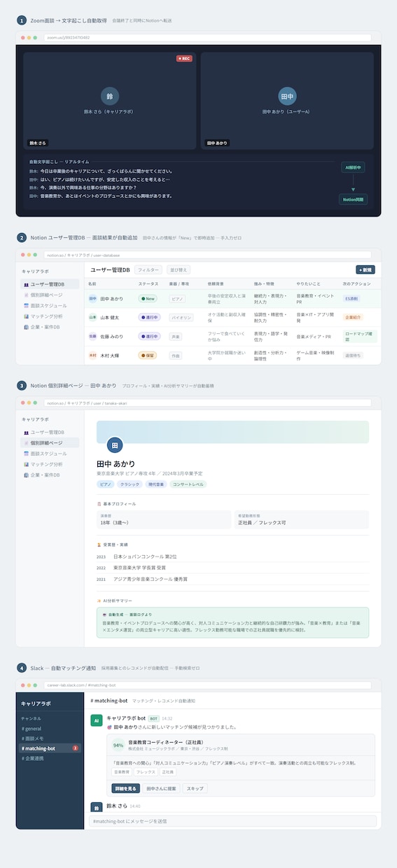Viewport: 397px width, 868px height.
Task: Click the unread badge on #matching-bot
Action: click(75, 748)
